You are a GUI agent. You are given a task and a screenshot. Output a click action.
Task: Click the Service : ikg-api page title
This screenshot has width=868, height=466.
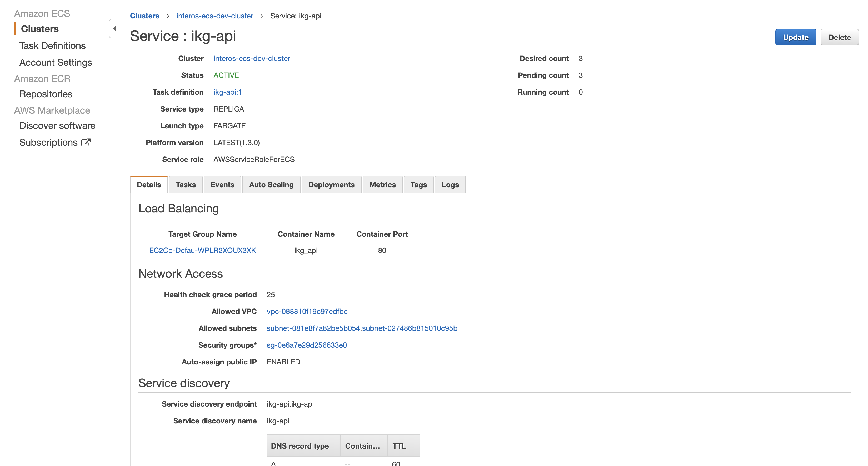click(183, 36)
